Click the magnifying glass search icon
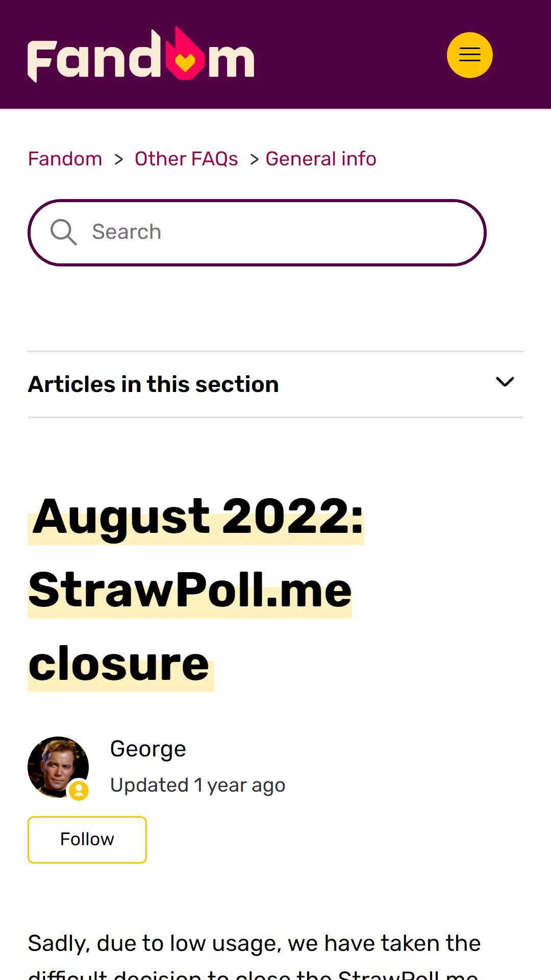 (63, 232)
